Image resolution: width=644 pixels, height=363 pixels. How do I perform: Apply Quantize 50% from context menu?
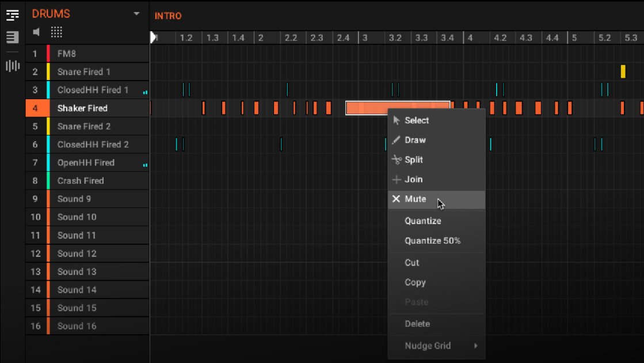437,241
